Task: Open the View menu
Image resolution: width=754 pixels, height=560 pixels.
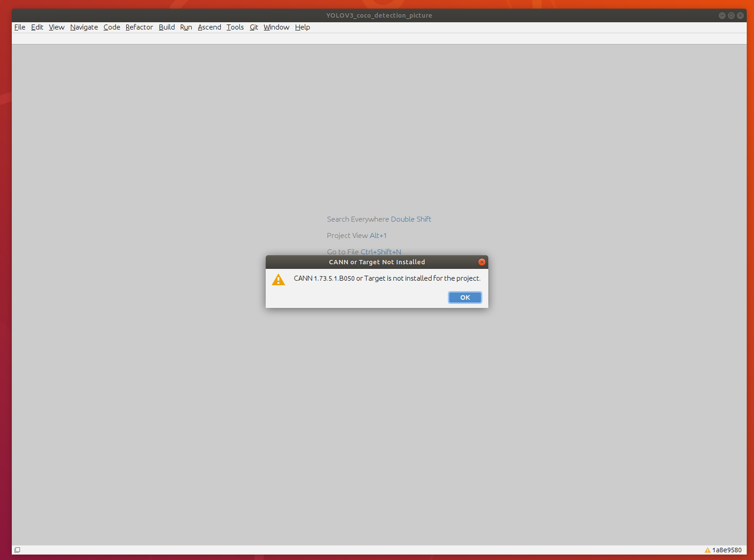Action: coord(57,27)
